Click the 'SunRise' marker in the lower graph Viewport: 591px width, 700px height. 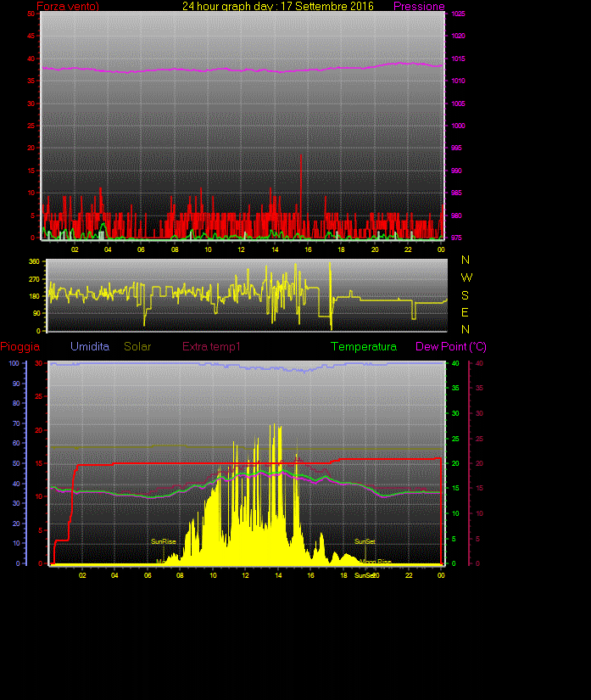tap(164, 541)
